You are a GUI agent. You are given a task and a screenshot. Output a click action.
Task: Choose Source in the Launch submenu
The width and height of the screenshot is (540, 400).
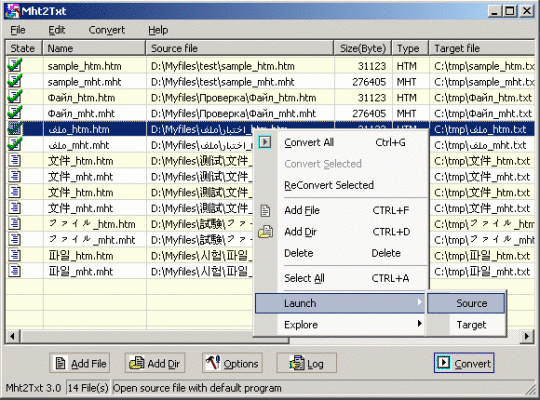click(x=466, y=303)
